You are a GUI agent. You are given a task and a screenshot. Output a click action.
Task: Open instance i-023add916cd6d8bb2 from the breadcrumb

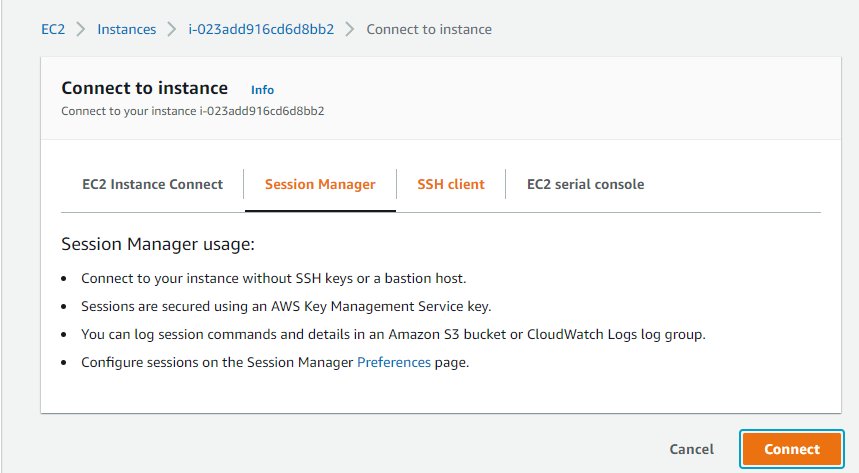(261, 29)
